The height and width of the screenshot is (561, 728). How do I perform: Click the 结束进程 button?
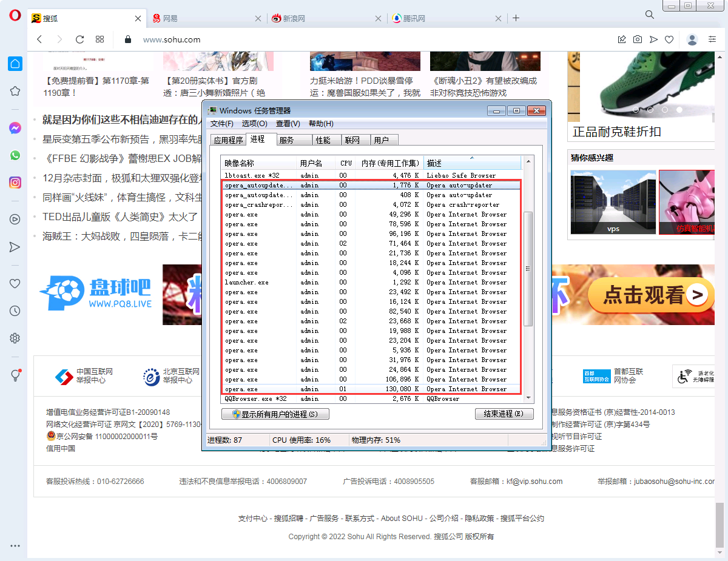click(x=504, y=414)
